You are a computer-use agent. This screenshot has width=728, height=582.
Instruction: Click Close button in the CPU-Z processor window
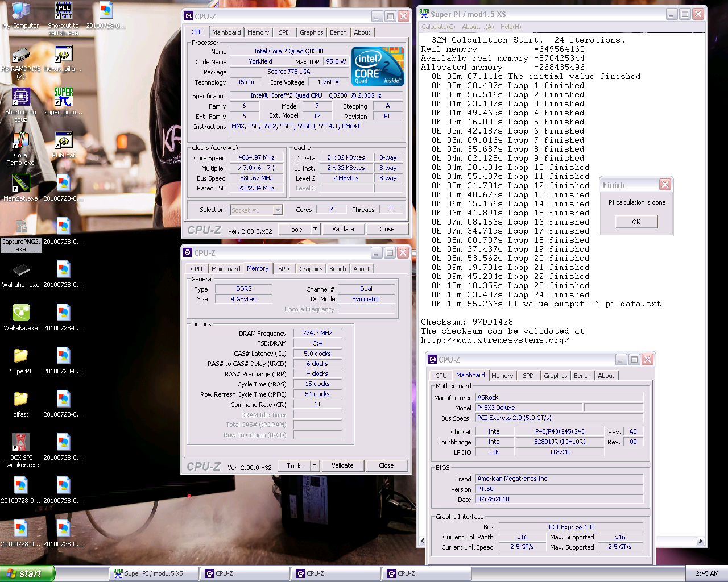(387, 229)
